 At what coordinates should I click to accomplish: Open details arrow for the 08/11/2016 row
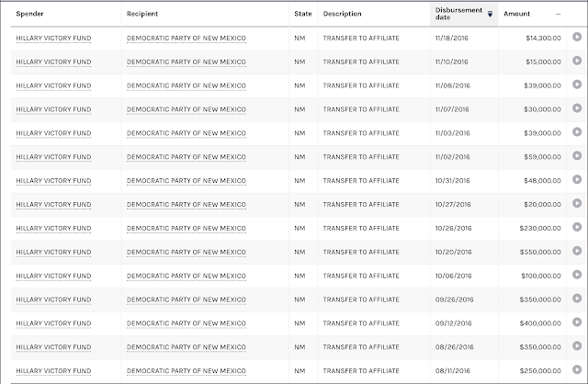pos(577,369)
